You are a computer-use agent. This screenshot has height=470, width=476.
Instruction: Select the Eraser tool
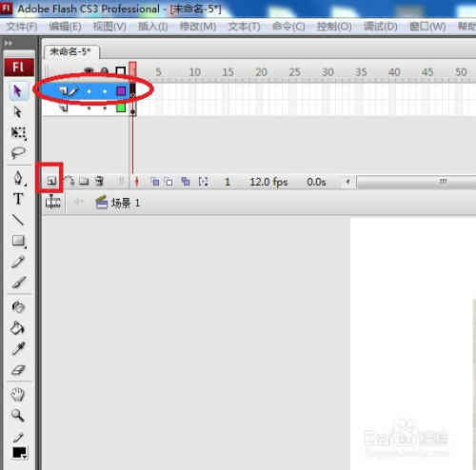click(x=18, y=369)
